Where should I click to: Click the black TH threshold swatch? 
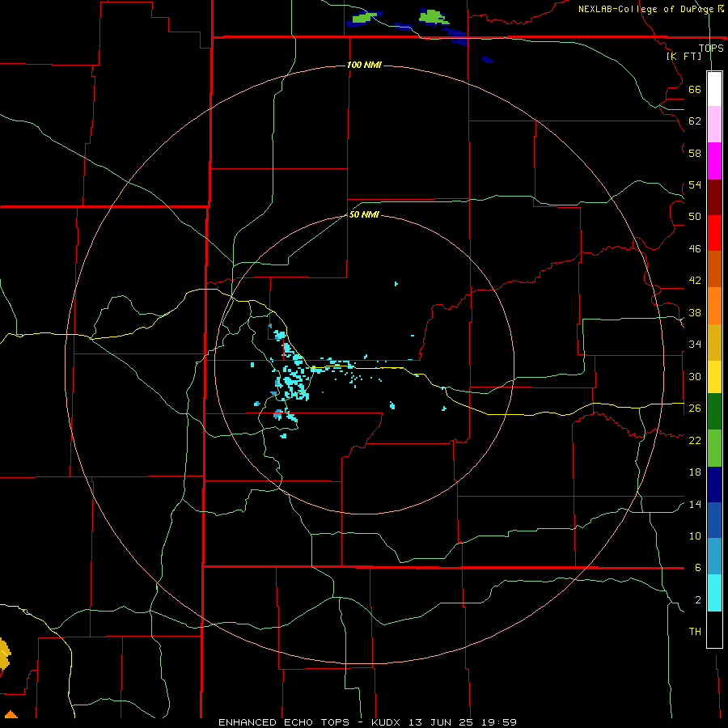714,629
